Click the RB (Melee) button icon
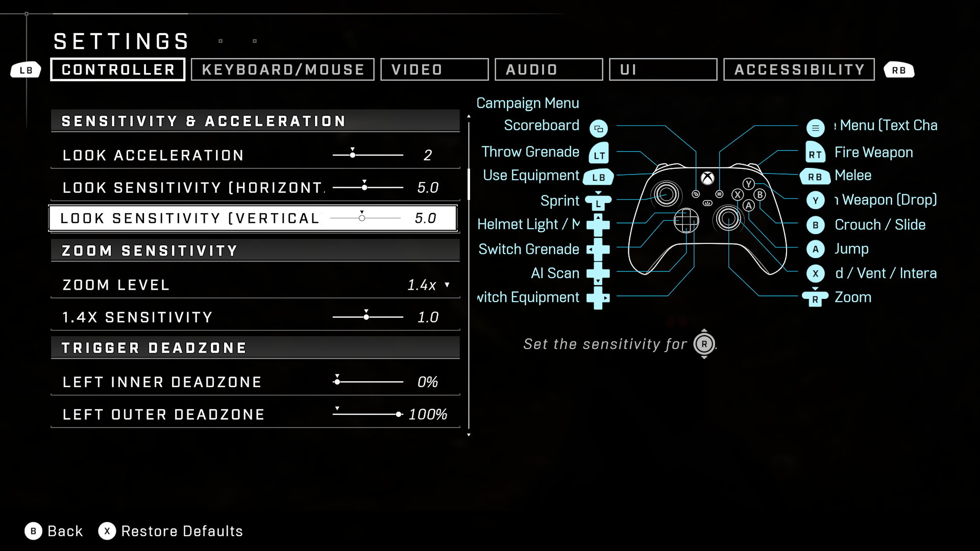The image size is (980, 551). pyautogui.click(x=815, y=176)
